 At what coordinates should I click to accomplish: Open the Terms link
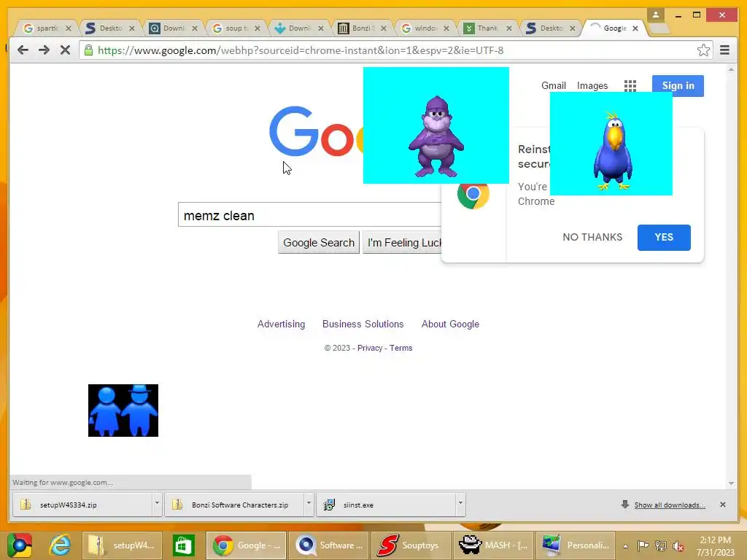point(401,348)
